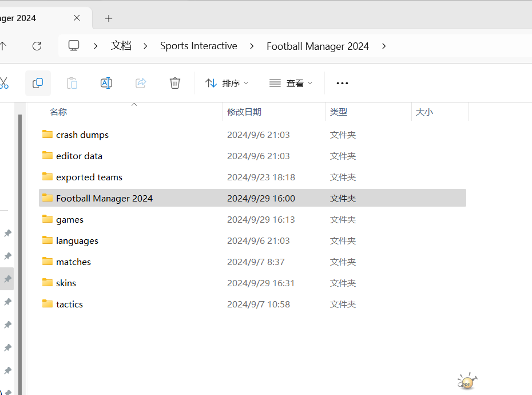Sort by 名称 column header
Image resolution: width=532 pixels, height=395 pixels.
pos(58,112)
